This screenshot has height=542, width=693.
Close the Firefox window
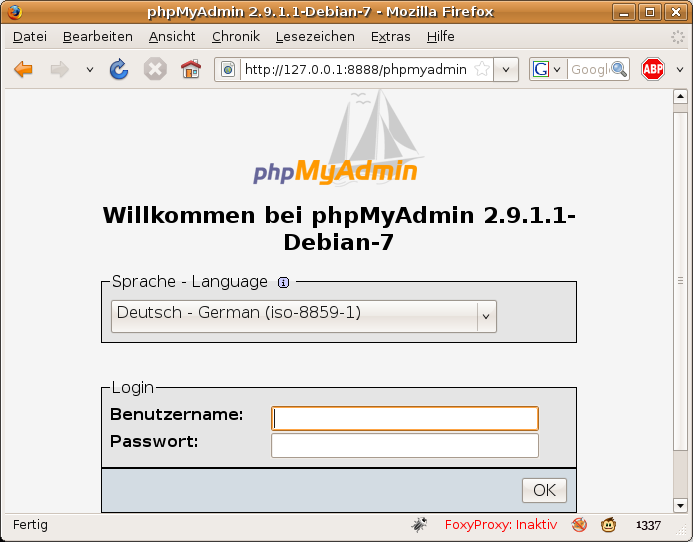click(676, 12)
